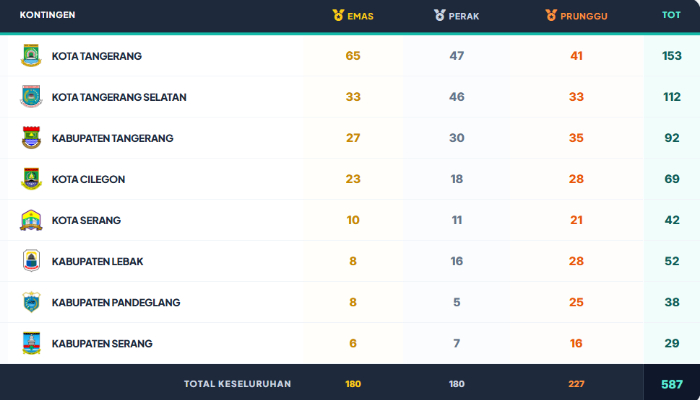Click Kota Tangerang's gold count 65
Viewport: 700px width, 400px height.
click(353, 56)
